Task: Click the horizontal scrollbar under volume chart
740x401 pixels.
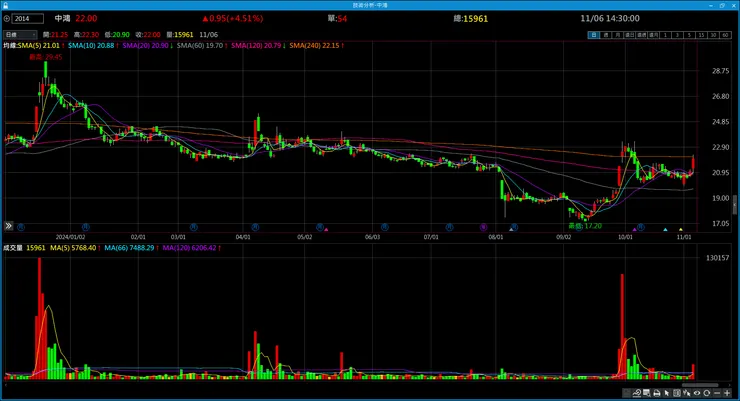Action: pyautogui.click(x=700, y=385)
